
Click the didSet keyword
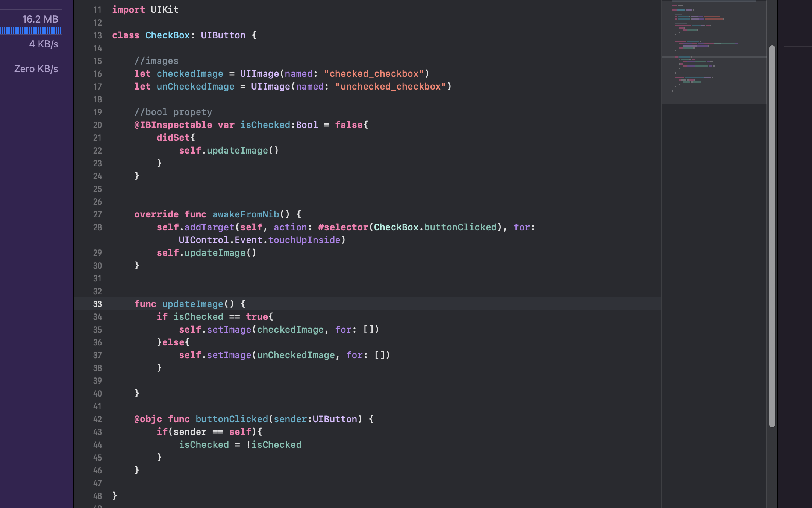coord(173,138)
